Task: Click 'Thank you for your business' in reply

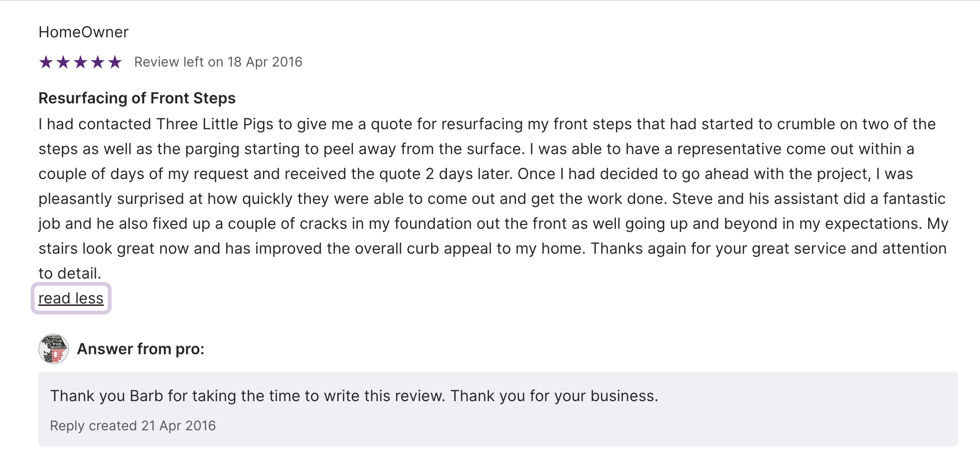Action: tap(553, 396)
